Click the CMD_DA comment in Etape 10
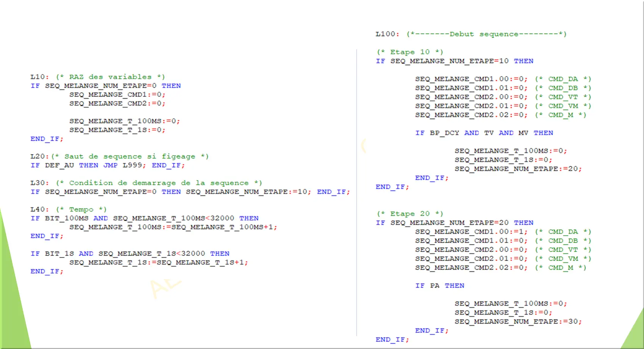This screenshot has width=644, height=349. pyautogui.click(x=563, y=79)
